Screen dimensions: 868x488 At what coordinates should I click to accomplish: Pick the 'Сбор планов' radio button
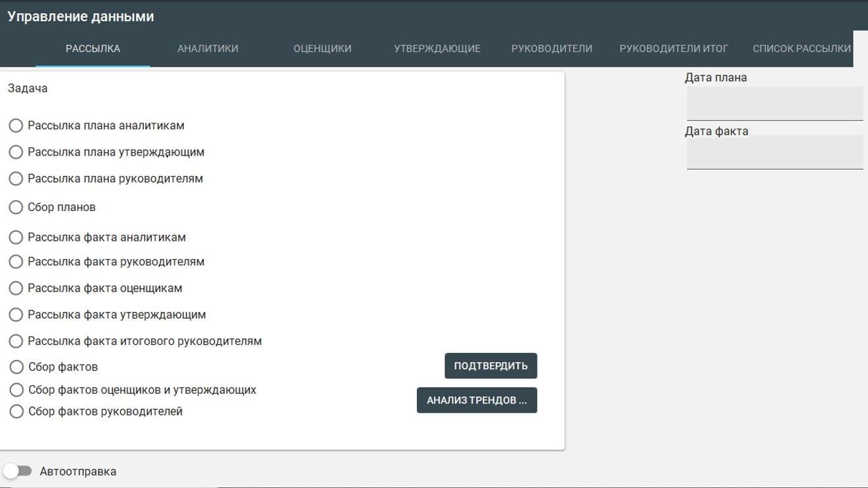16,207
